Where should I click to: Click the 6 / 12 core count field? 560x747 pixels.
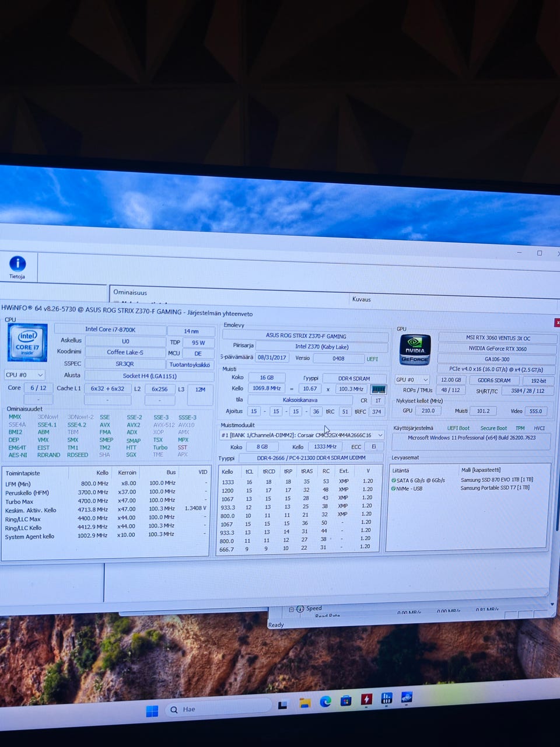pyautogui.click(x=38, y=388)
